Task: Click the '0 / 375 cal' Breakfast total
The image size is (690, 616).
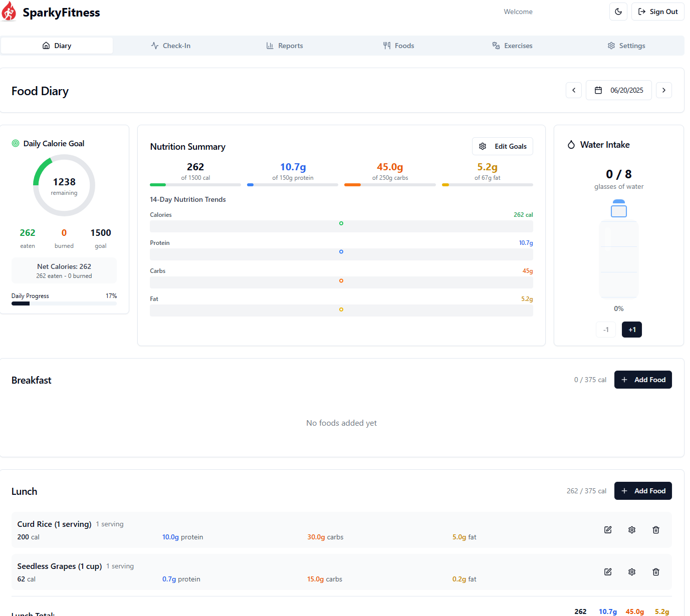Action: 590,380
